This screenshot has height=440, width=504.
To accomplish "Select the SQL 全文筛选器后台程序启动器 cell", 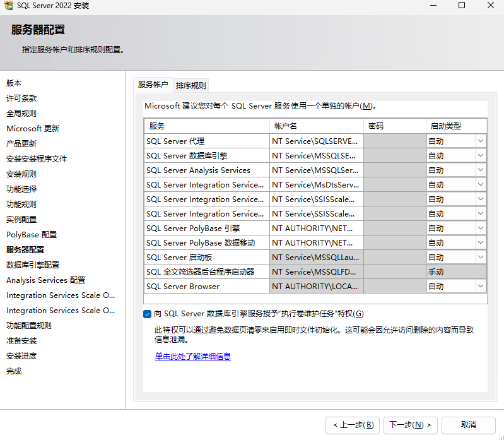I will 207,272.
